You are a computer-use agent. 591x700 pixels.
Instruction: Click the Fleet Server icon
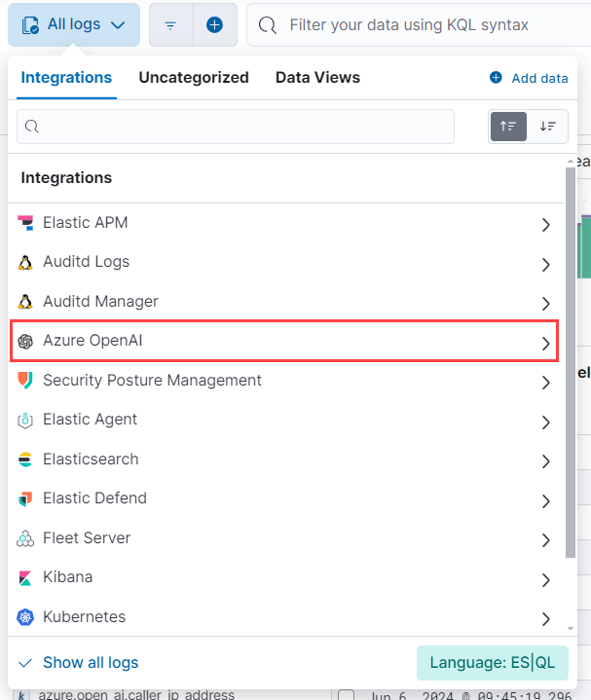(x=25, y=538)
